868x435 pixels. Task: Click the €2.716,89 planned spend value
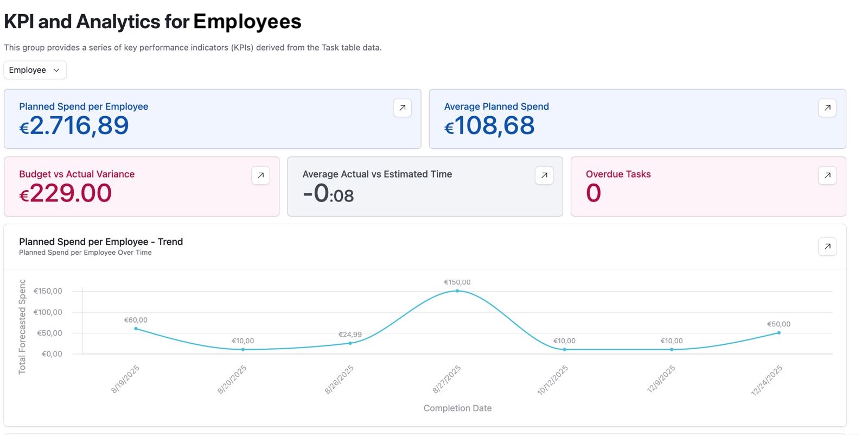(x=74, y=126)
